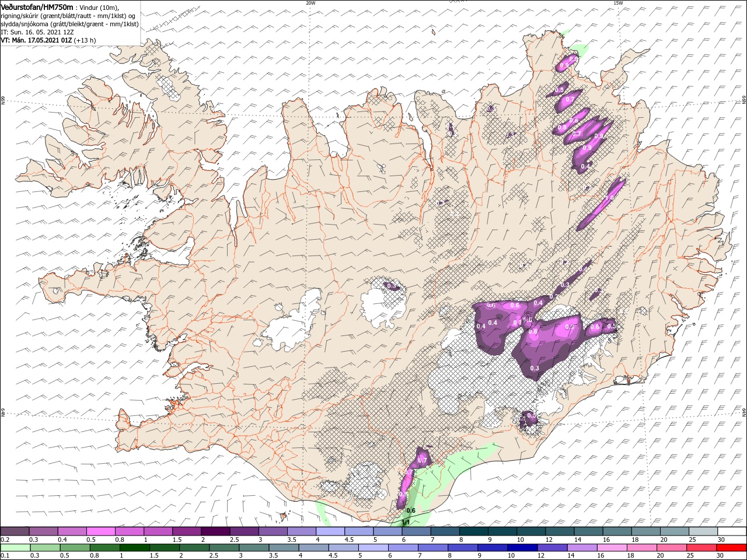
Task: Pick the light grey 25 snow scale swatch
Action: tap(703, 531)
